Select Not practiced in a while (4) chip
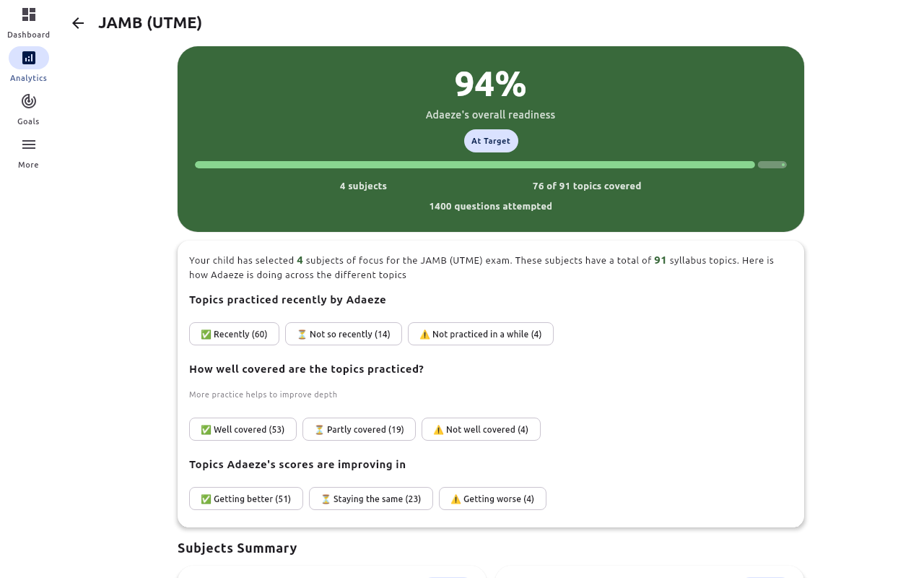924x578 pixels. coord(481,334)
